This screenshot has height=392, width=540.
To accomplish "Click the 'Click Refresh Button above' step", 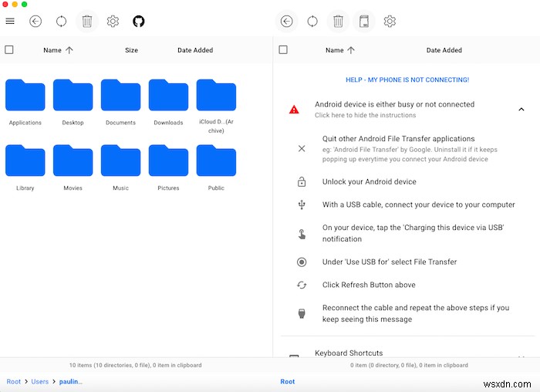I will click(369, 285).
